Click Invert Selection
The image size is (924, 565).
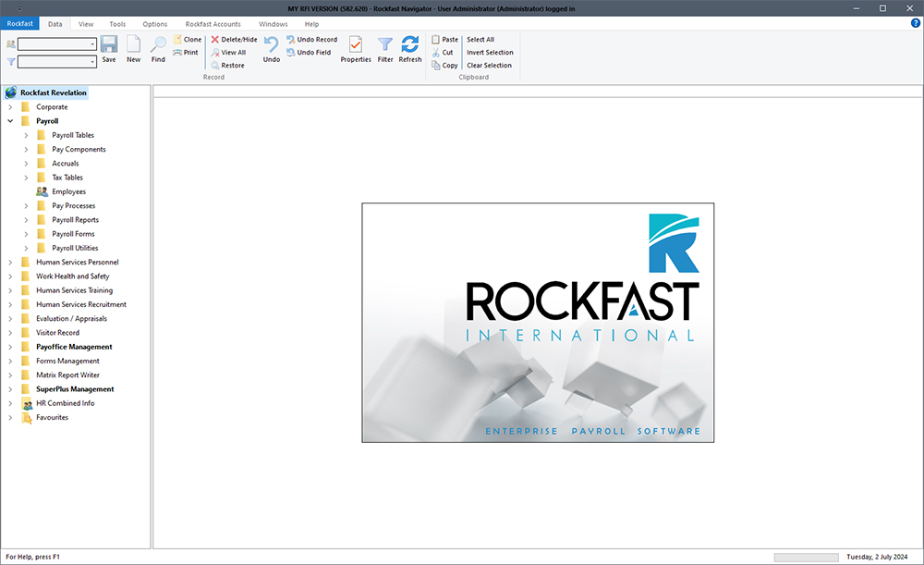[490, 53]
